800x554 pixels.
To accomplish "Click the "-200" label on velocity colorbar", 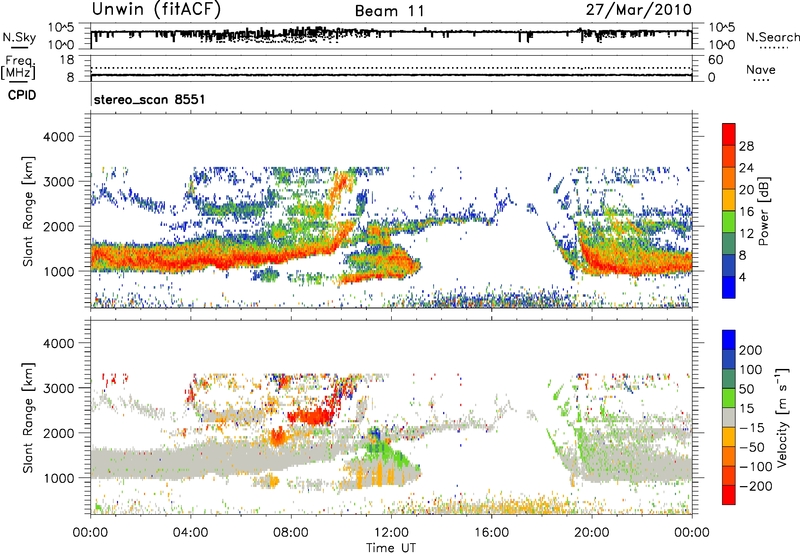I will 756,486.
